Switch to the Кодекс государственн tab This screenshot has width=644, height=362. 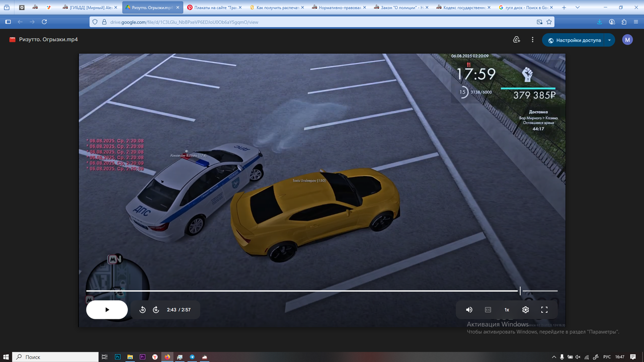tap(464, 8)
